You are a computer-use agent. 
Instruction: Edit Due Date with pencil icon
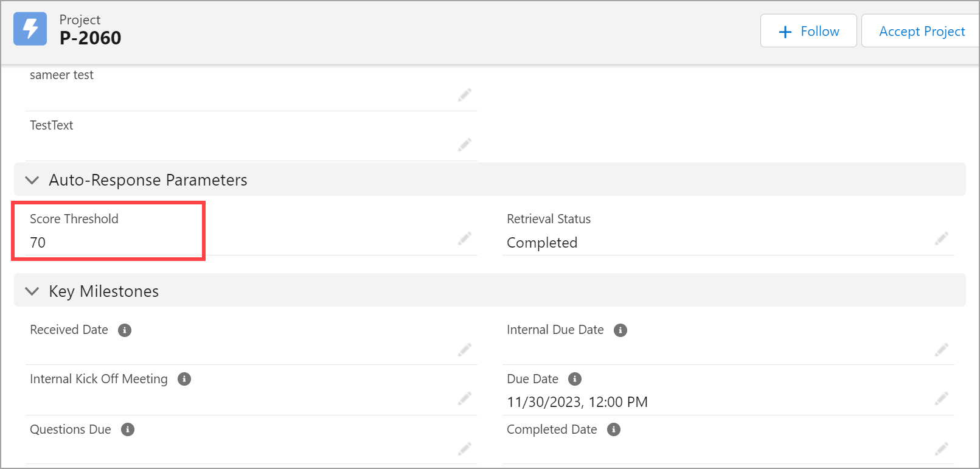pos(942,399)
